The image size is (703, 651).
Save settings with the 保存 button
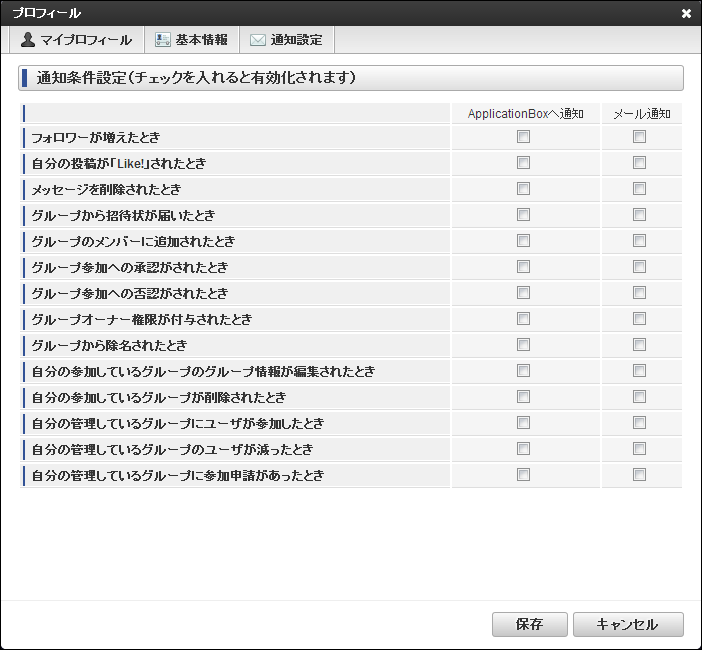529,624
